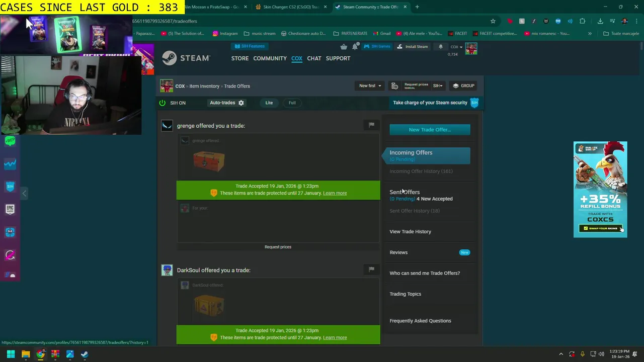Image resolution: width=644 pixels, height=362 pixels.
Task: Open the New first sort dropdown
Action: coord(370,86)
